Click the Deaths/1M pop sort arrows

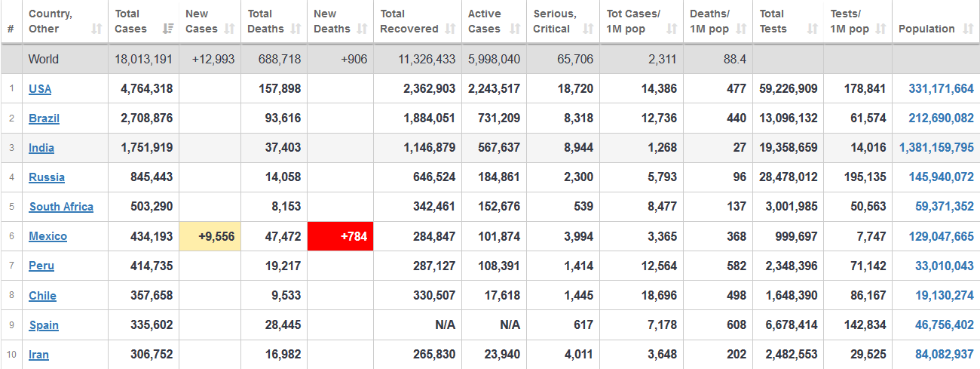742,29
